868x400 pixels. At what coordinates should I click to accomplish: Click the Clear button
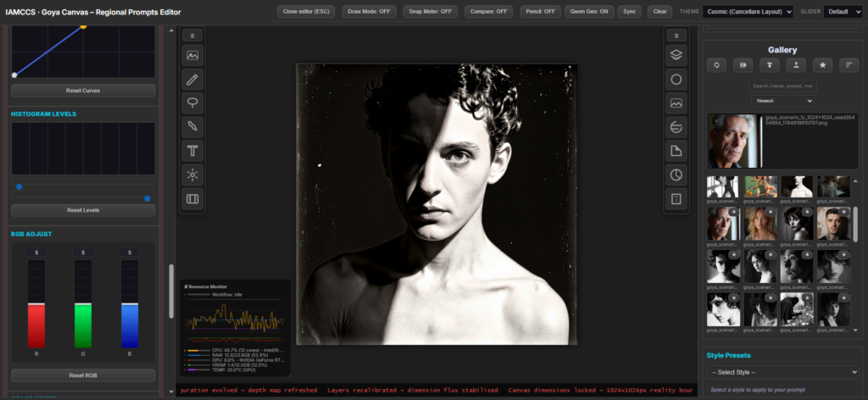click(x=659, y=12)
